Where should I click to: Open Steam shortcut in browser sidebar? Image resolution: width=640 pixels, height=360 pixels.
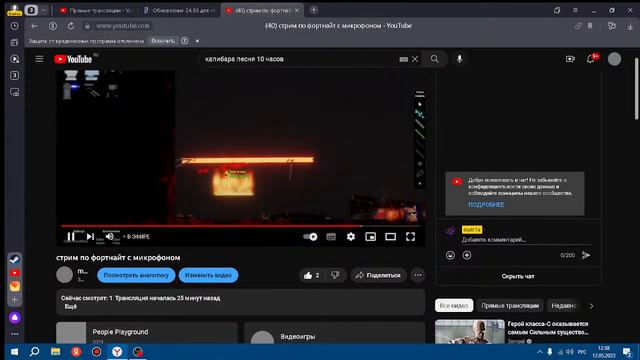pyautogui.click(x=15, y=259)
